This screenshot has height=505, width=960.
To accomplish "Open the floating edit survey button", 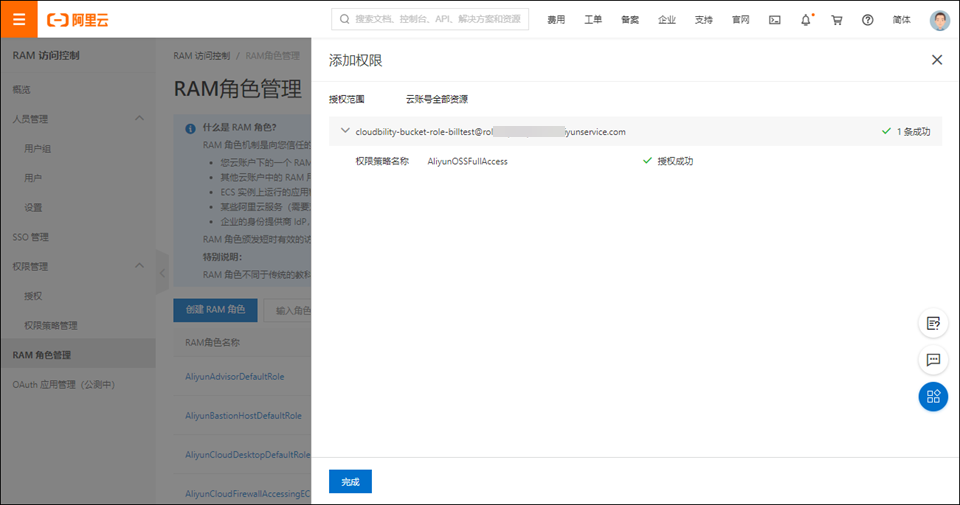I will (x=933, y=323).
